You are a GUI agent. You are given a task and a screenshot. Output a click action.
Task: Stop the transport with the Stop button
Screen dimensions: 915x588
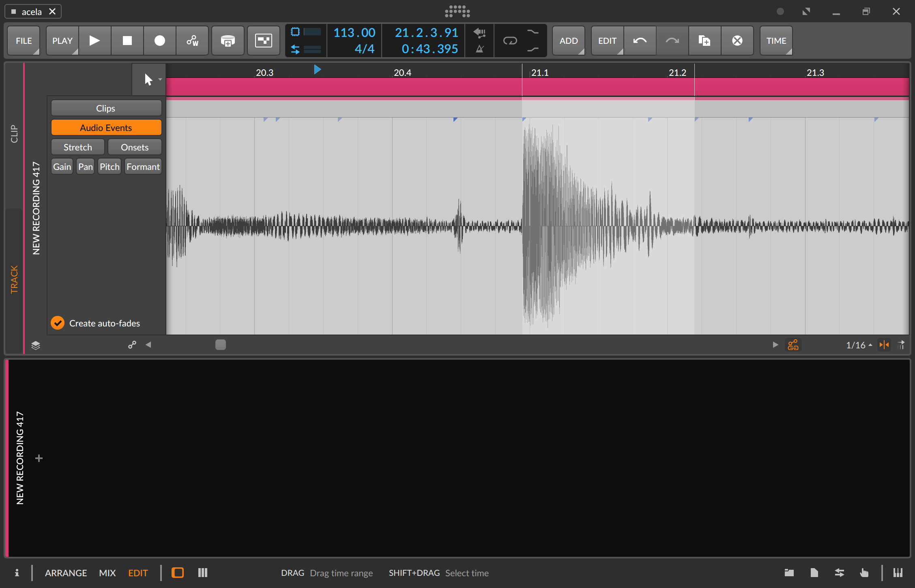(x=127, y=41)
